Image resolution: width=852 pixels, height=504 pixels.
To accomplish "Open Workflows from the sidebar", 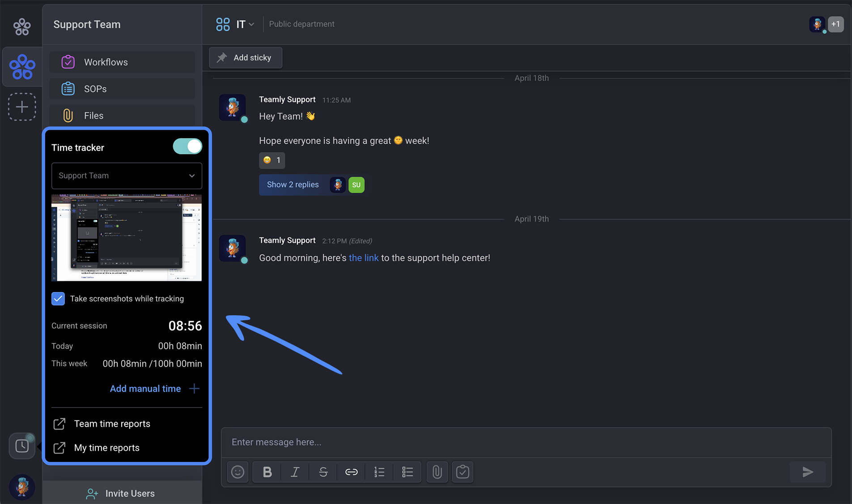I will pos(122,62).
